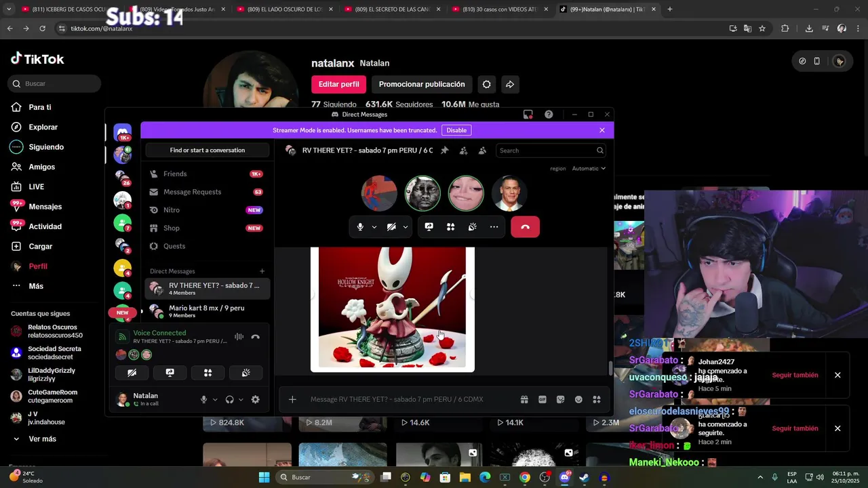
Task: Show pinned messages in the DM header
Action: tap(444, 150)
